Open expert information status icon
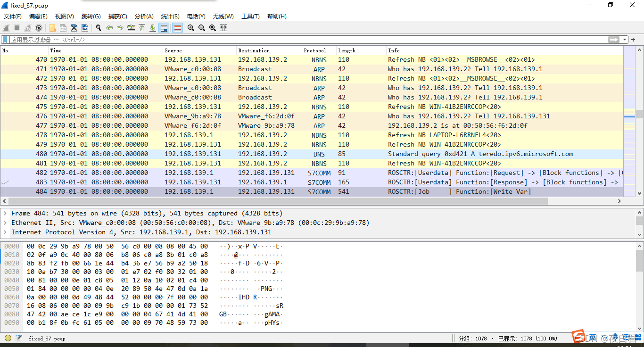644x347 pixels. point(8,338)
